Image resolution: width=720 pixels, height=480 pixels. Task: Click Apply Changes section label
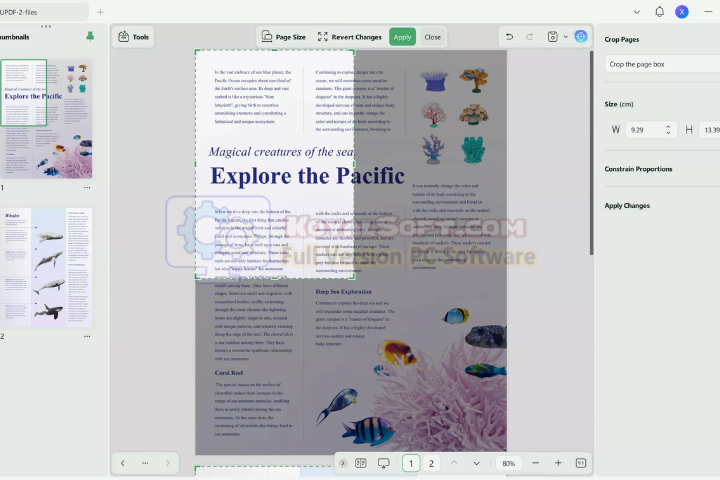[x=627, y=206]
